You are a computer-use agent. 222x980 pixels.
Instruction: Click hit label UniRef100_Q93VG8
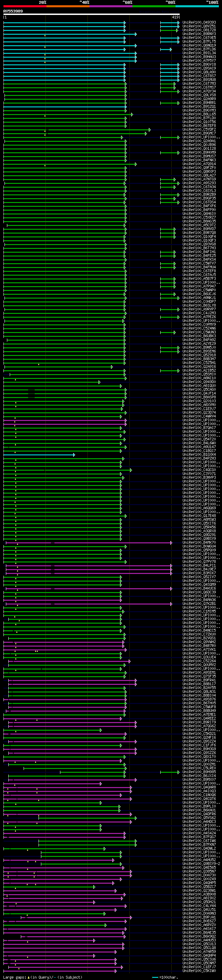[x=199, y=244]
